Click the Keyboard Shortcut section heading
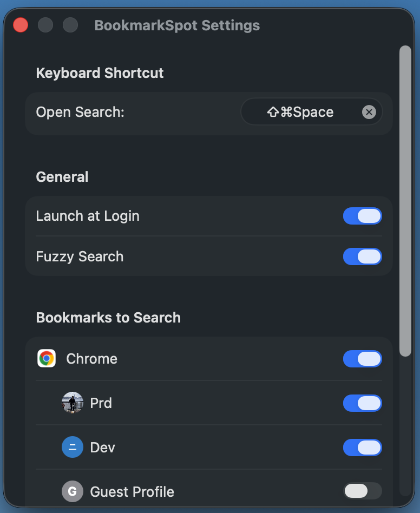This screenshot has height=513, width=420. [100, 73]
